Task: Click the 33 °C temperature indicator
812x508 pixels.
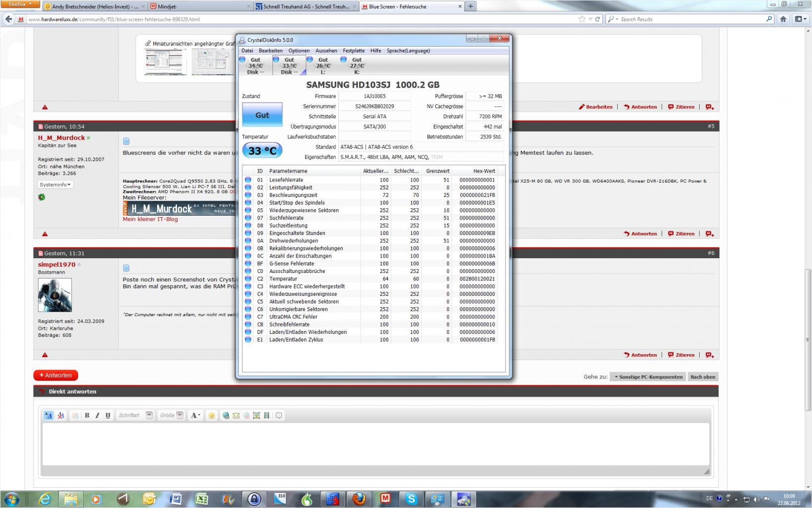Action: tap(262, 150)
